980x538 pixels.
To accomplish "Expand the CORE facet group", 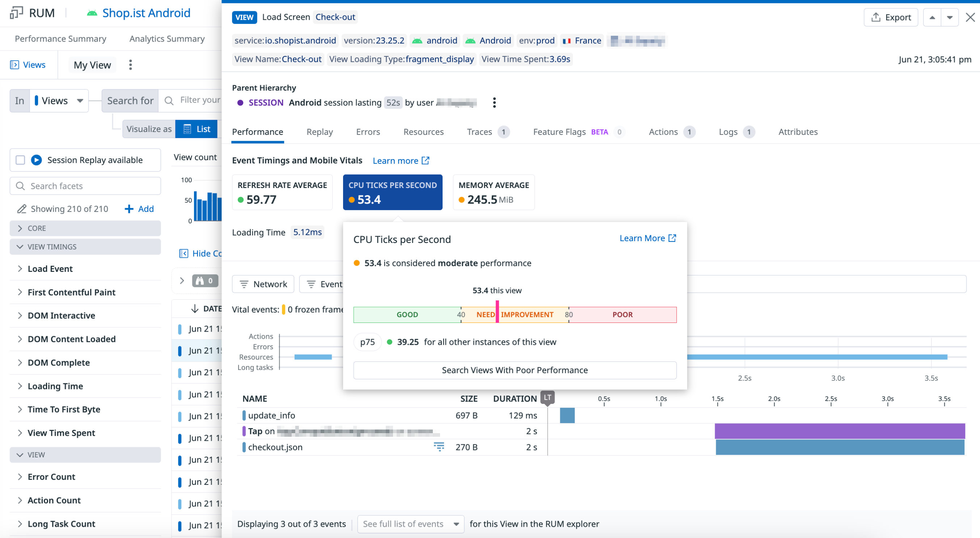I will 85,228.
